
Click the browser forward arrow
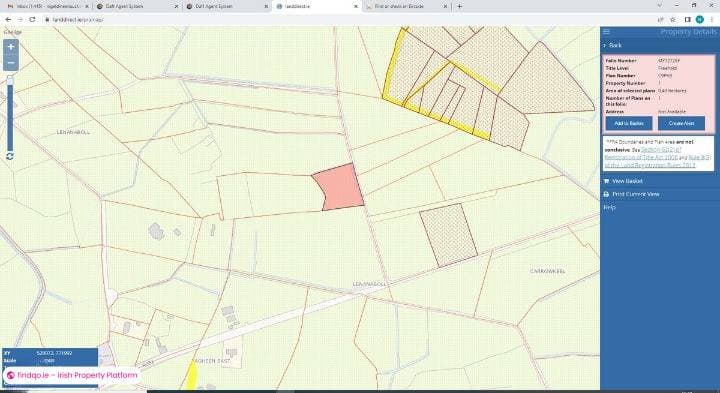coord(20,19)
